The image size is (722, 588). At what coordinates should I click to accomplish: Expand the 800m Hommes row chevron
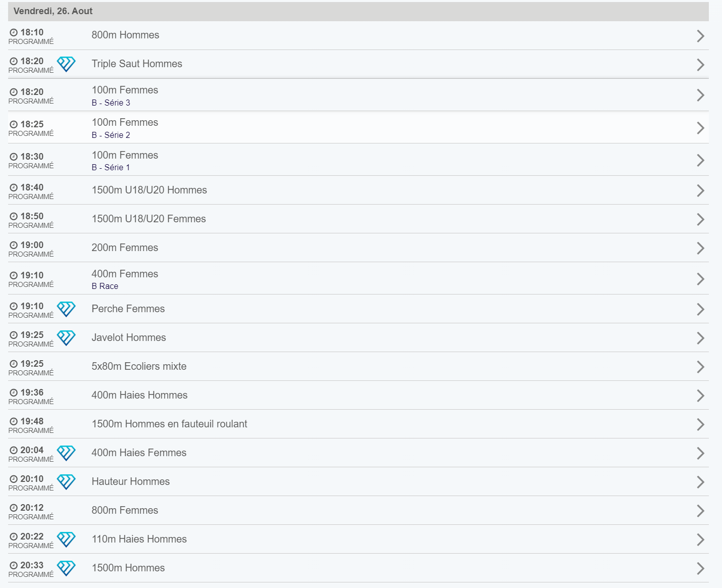700,36
